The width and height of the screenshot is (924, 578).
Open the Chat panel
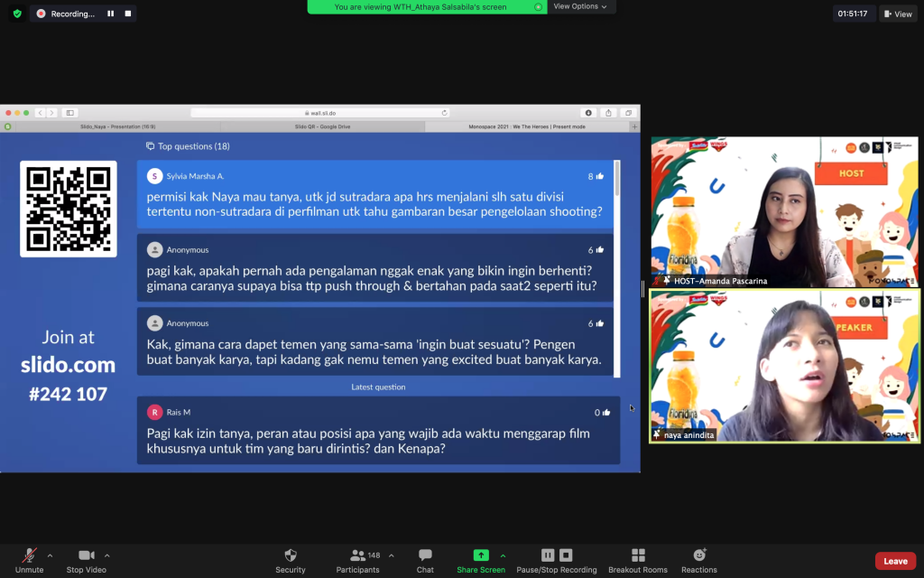425,555
